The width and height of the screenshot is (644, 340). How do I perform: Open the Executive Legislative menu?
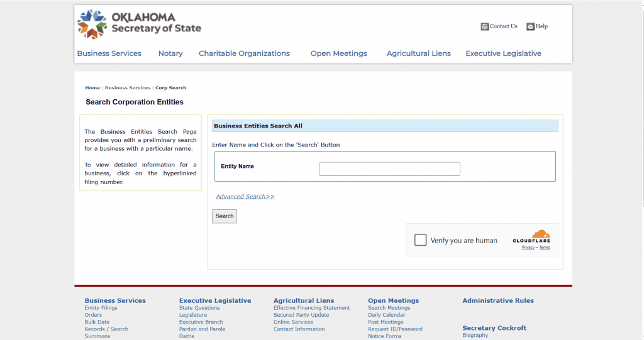pos(503,53)
